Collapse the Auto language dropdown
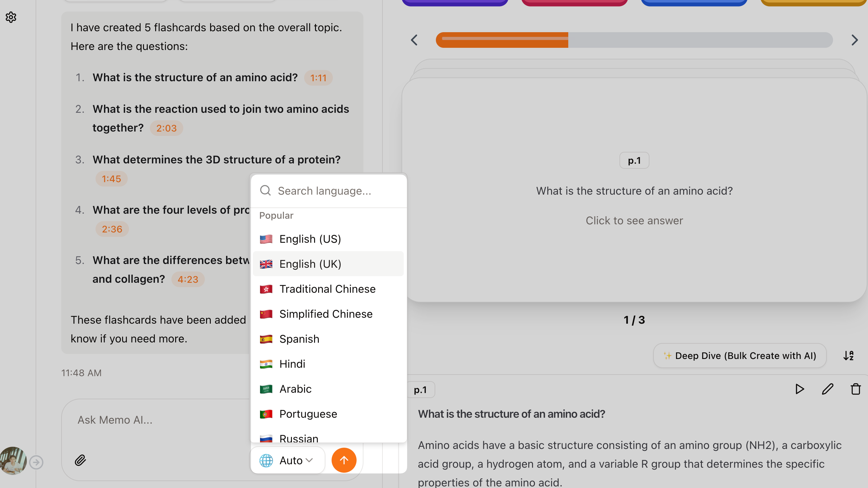 [287, 460]
